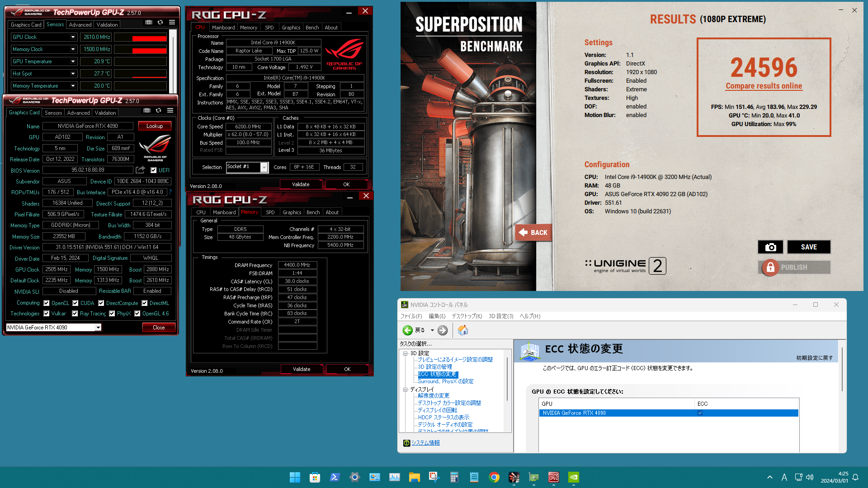Image resolution: width=868 pixels, height=488 pixels.
Task: Open システム情報 link in NVIDIA Control Panel
Action: [425, 443]
